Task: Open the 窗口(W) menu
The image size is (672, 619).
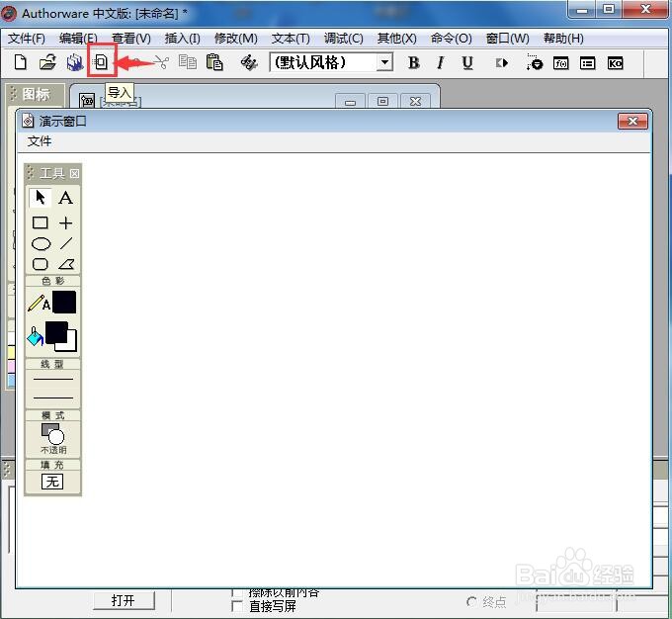Action: point(507,39)
